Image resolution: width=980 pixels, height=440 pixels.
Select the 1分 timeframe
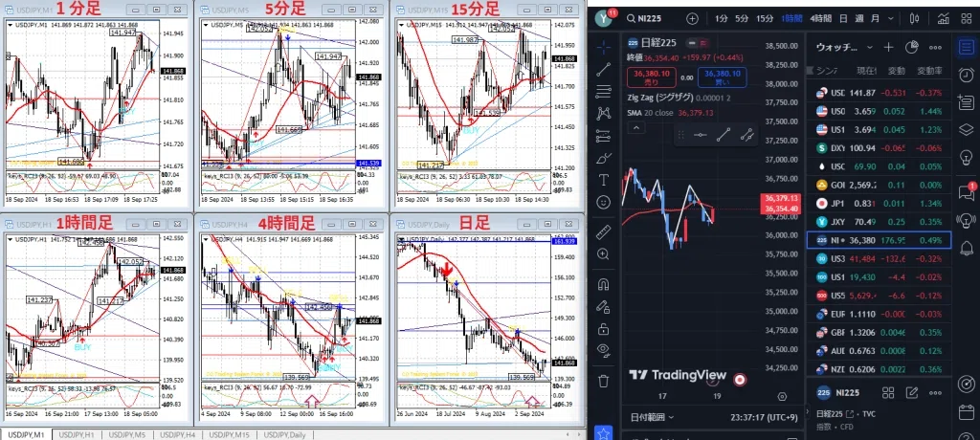[x=721, y=18]
